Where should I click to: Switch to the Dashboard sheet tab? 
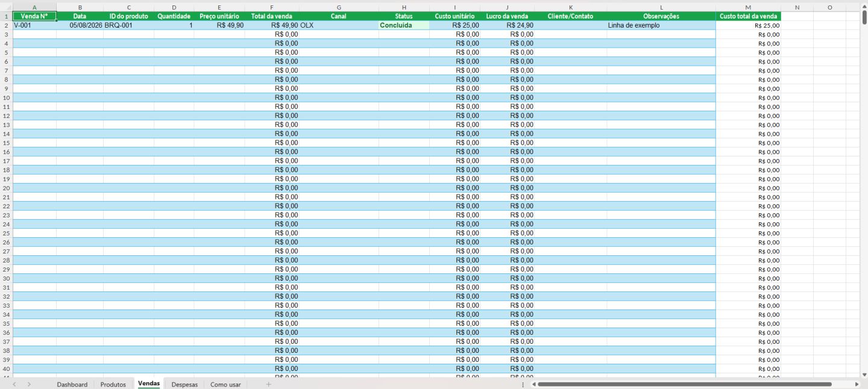pos(72,384)
